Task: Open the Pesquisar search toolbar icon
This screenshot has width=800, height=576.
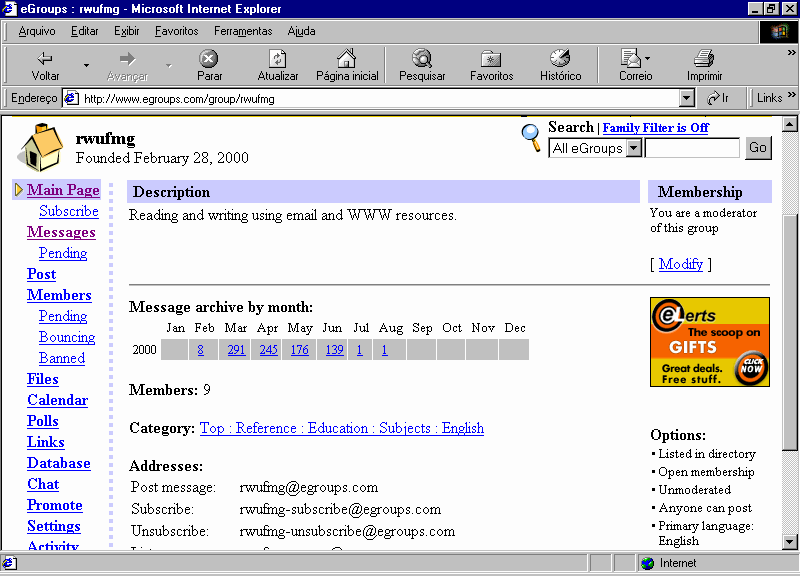Action: [x=422, y=58]
